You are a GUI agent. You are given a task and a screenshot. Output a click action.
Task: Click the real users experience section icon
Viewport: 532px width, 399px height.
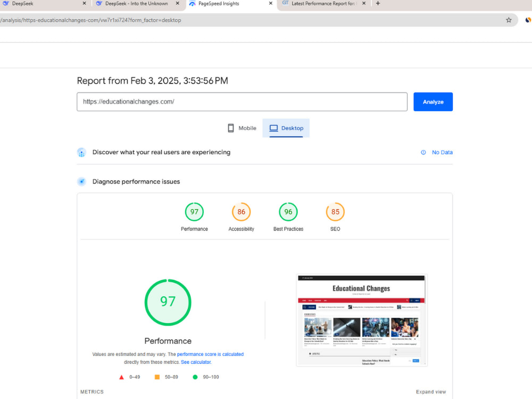(x=81, y=152)
